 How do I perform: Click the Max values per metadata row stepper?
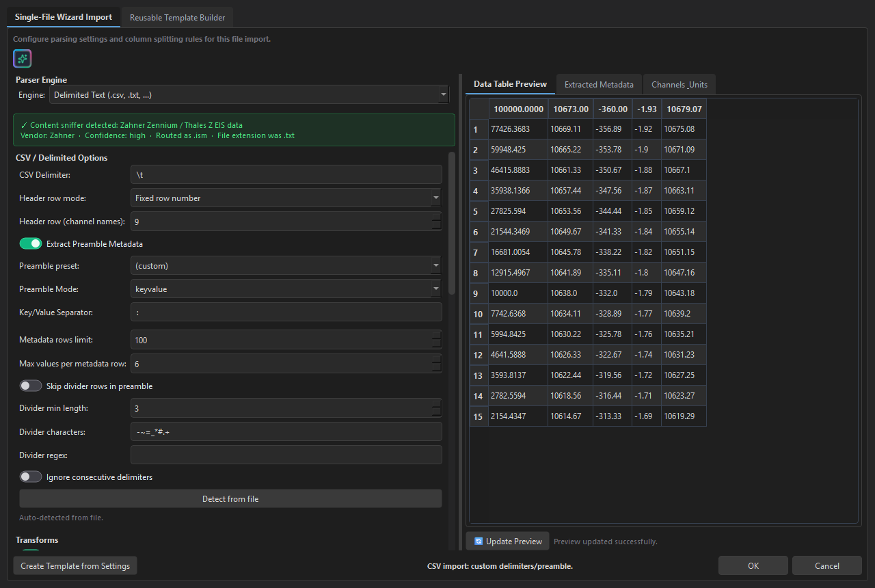point(437,364)
